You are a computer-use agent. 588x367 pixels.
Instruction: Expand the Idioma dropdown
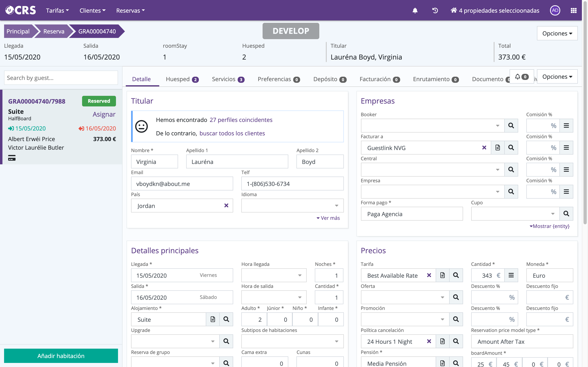(x=336, y=206)
